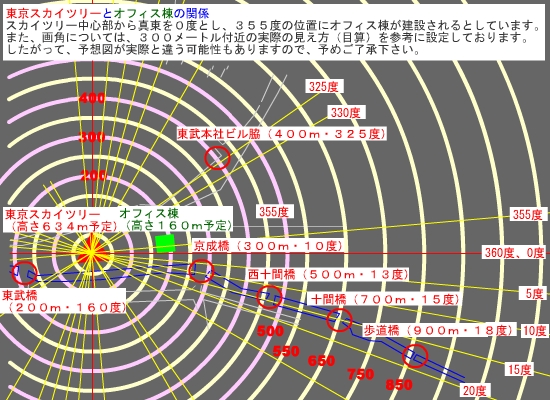Click the red circle at 東武本社ビル脇
This screenshot has width=550, height=400.
point(217,158)
